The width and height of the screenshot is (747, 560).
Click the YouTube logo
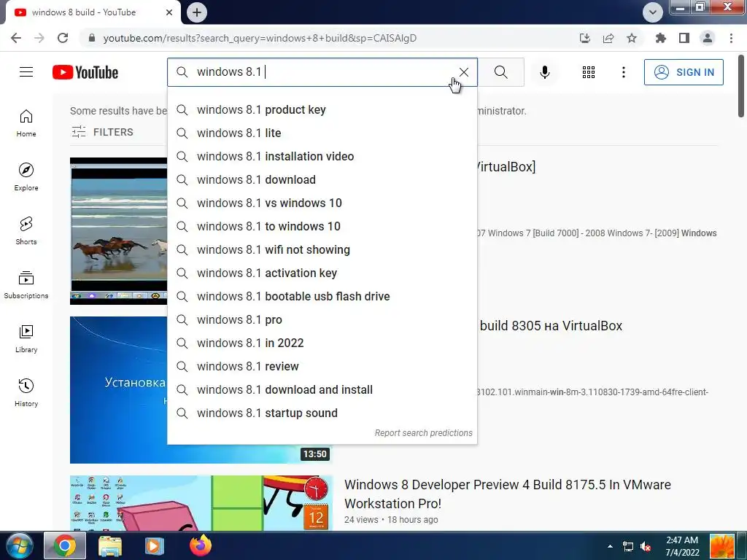point(85,72)
